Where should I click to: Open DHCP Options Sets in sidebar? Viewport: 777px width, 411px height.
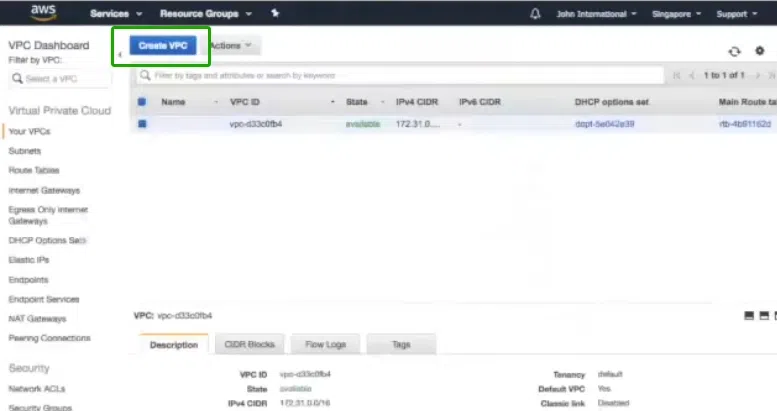47,240
